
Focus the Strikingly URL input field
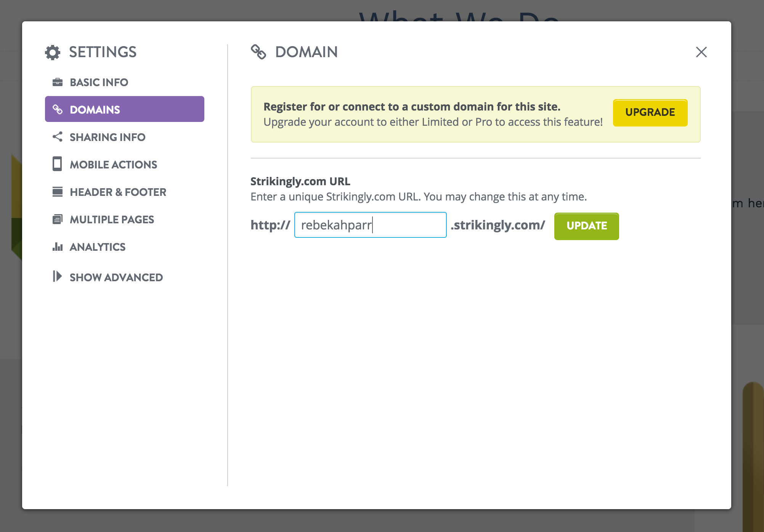[370, 225]
